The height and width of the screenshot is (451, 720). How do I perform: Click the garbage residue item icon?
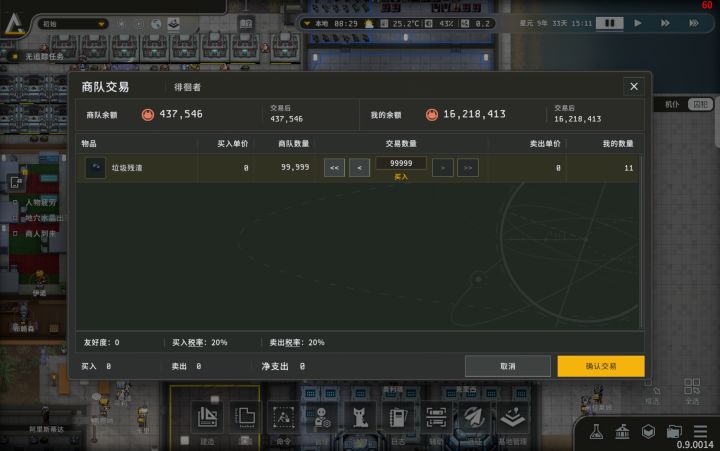pos(96,168)
